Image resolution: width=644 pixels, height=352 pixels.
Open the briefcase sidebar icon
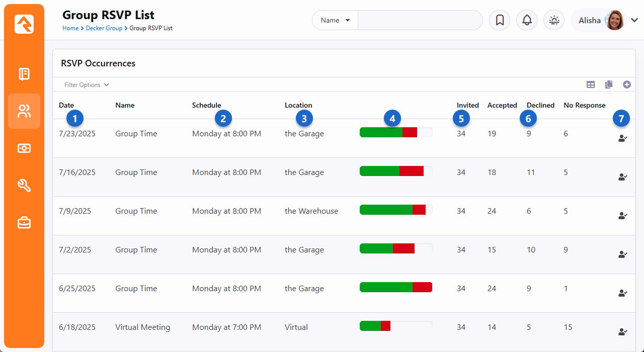click(x=24, y=222)
